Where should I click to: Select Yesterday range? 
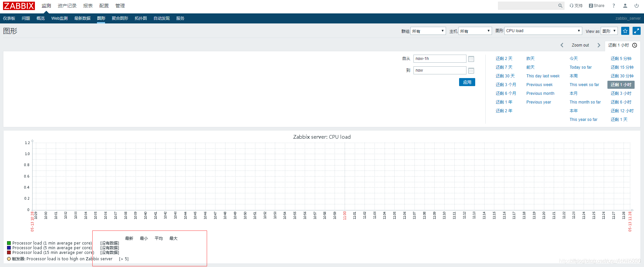(x=531, y=59)
